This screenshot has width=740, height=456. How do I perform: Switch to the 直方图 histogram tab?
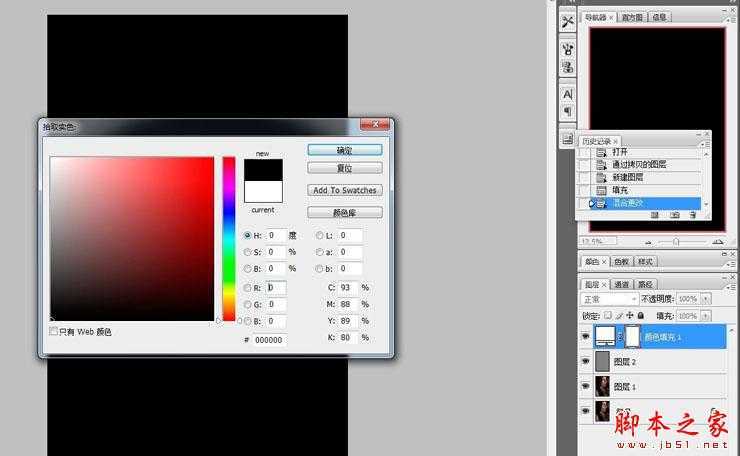[x=632, y=17]
